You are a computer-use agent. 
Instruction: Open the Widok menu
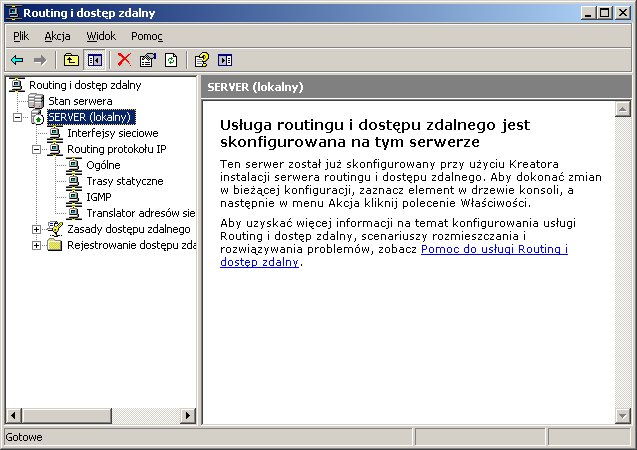click(101, 36)
